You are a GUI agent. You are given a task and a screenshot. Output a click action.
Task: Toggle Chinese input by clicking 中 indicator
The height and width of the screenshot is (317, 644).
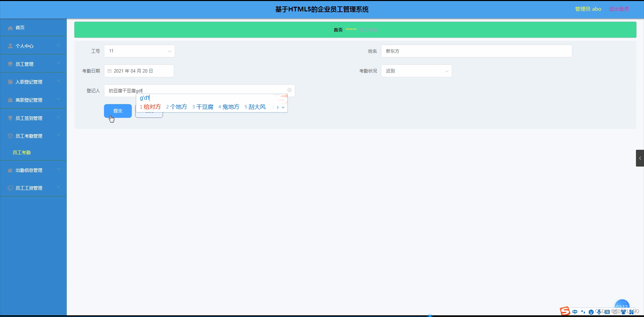coord(575,312)
